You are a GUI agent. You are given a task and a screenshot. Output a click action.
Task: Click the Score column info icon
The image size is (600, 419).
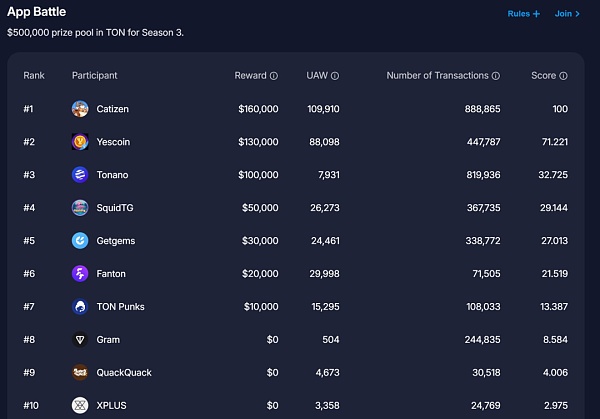point(564,76)
